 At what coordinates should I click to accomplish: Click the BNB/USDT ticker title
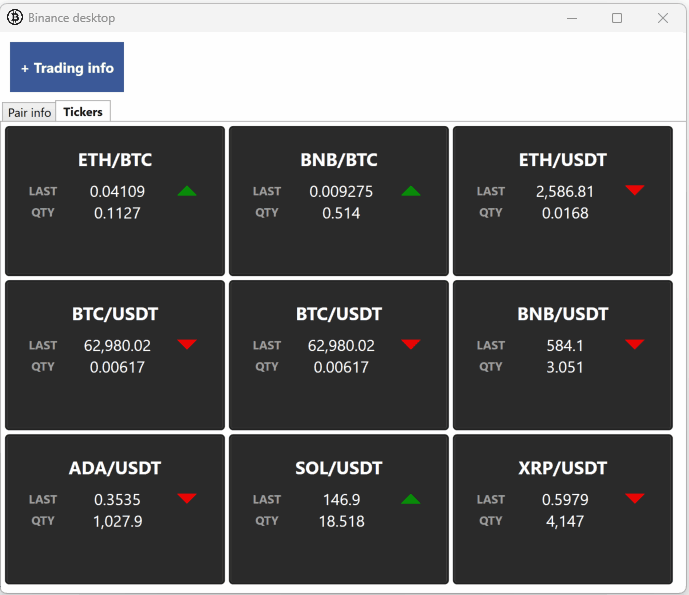click(x=563, y=314)
